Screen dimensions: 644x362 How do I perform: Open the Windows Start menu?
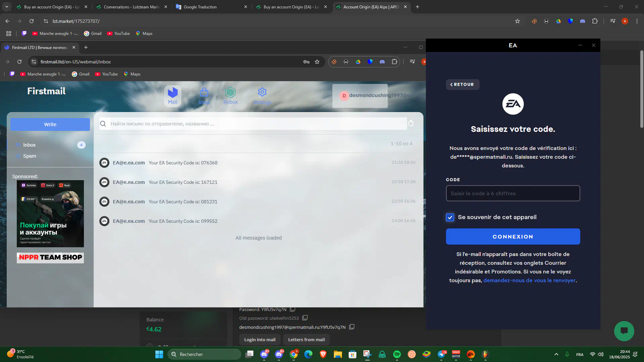coord(159,354)
